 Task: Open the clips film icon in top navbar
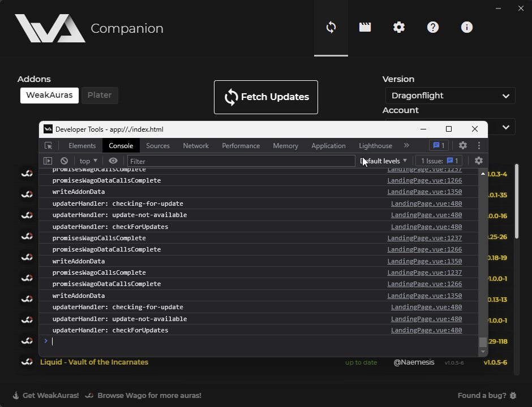[x=364, y=27]
